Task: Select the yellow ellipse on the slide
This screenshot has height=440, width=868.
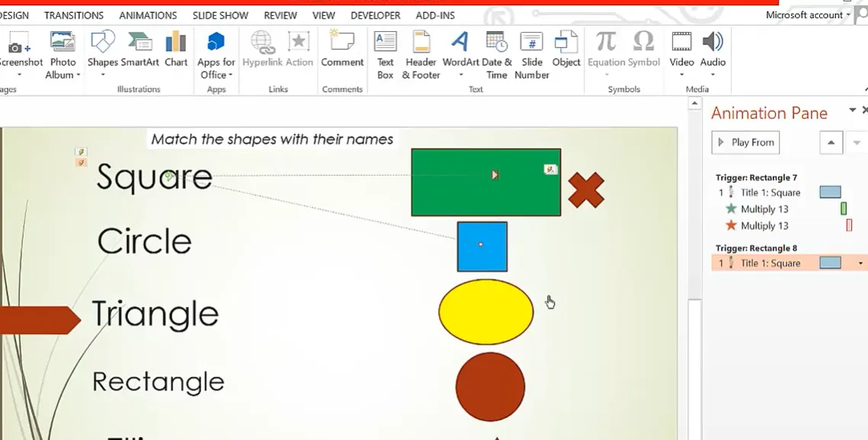Action: 485,312
